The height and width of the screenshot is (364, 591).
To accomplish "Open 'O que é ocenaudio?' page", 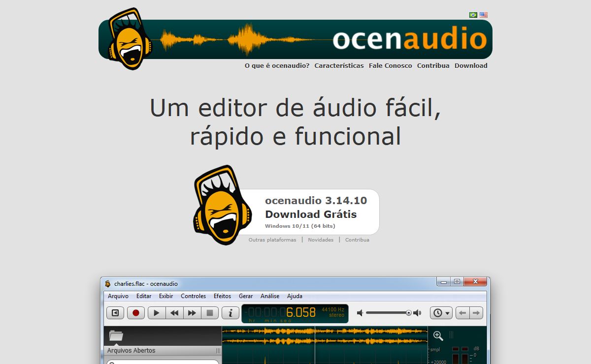I will point(277,65).
